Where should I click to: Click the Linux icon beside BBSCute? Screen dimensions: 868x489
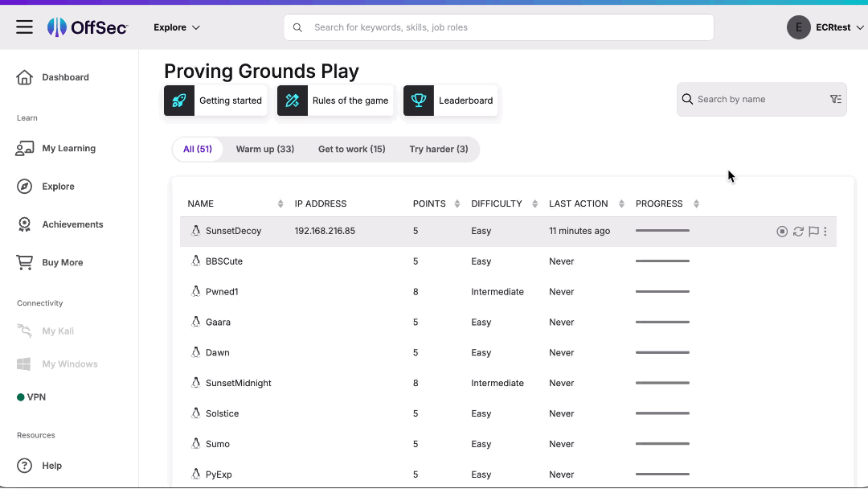pyautogui.click(x=195, y=261)
